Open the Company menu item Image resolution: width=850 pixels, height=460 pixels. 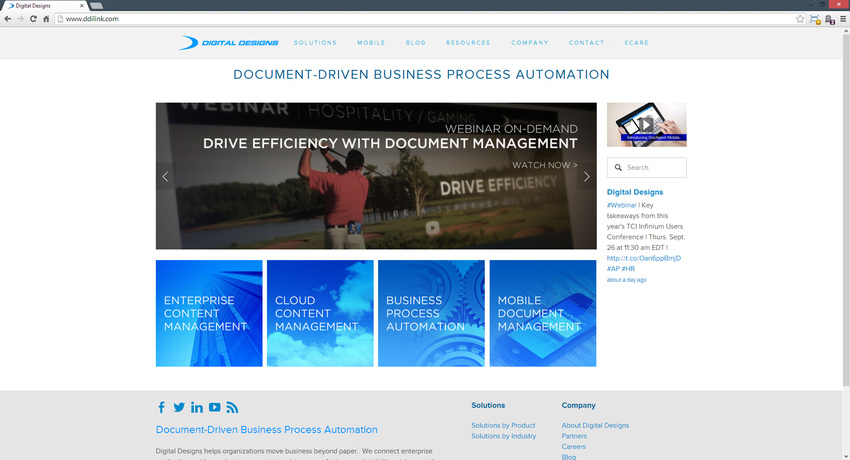tap(530, 43)
